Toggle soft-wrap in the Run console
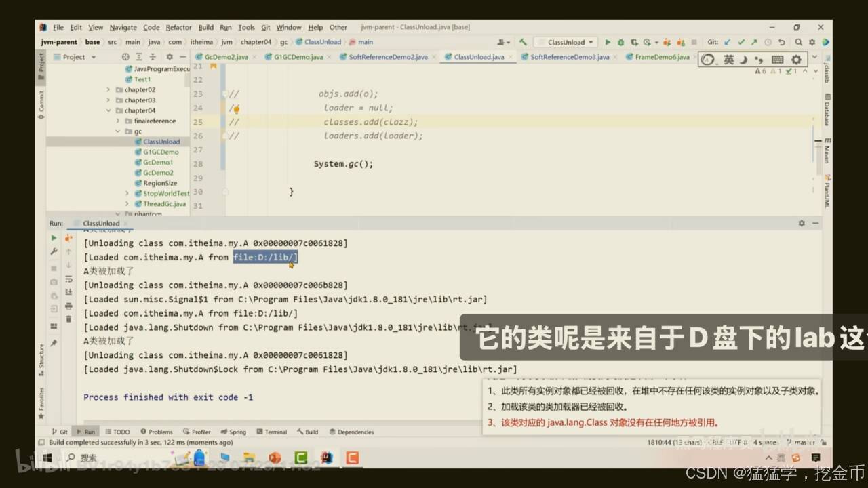868x488 pixels. (68, 279)
